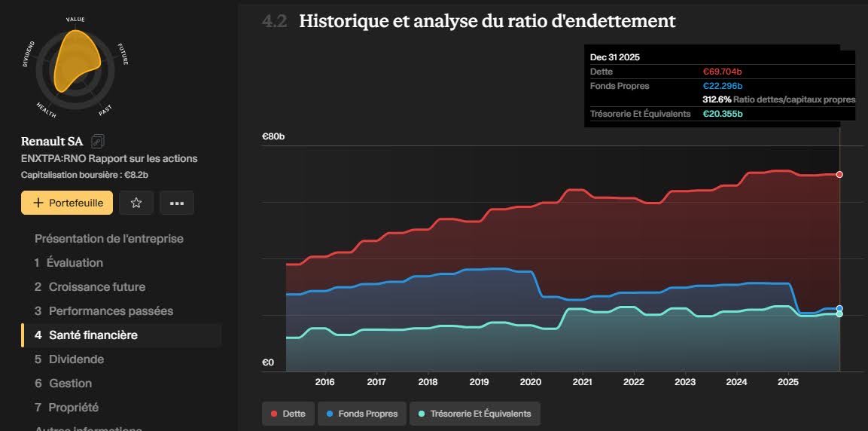This screenshot has width=868, height=431.
Task: Open section 1 Évaluation
Action: click(69, 262)
